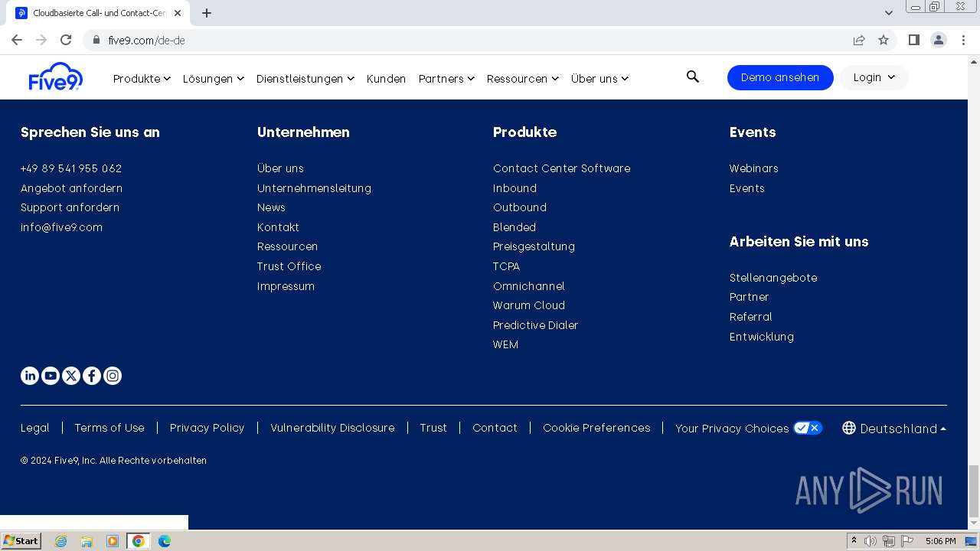Open the Preisgestaltung link
The width and height of the screenshot is (980, 551).
tap(534, 246)
